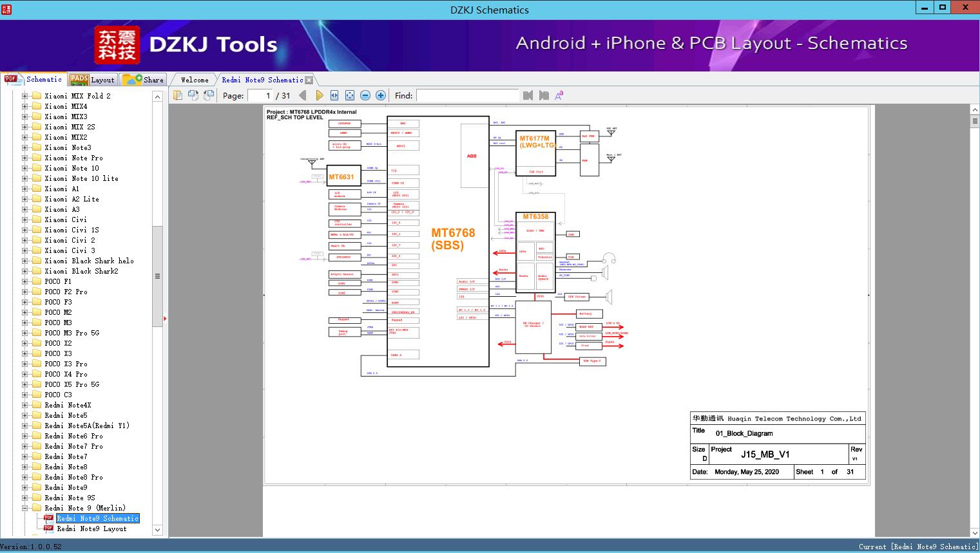
Task: Click the folder icon beside POCO X3 Pro
Action: click(37, 364)
